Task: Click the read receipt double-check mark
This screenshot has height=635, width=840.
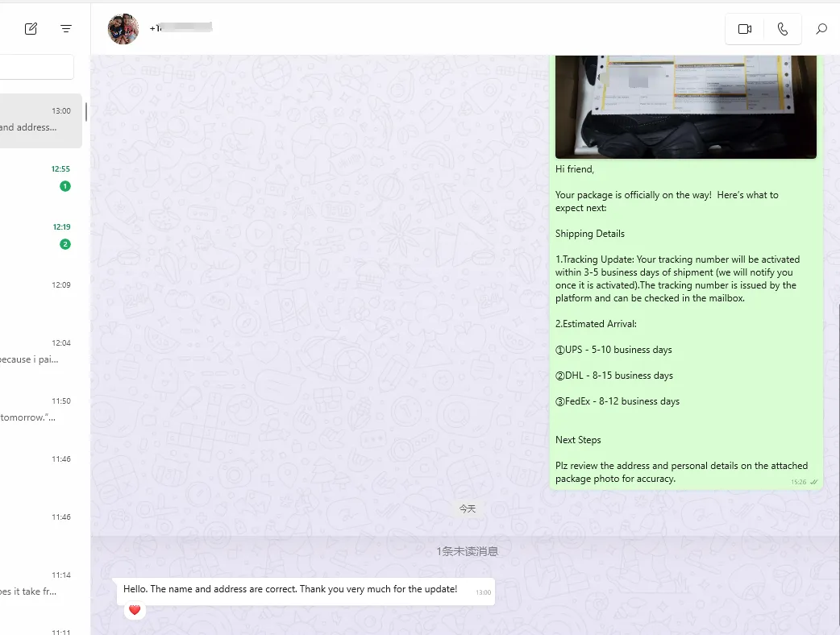Action: (813, 482)
